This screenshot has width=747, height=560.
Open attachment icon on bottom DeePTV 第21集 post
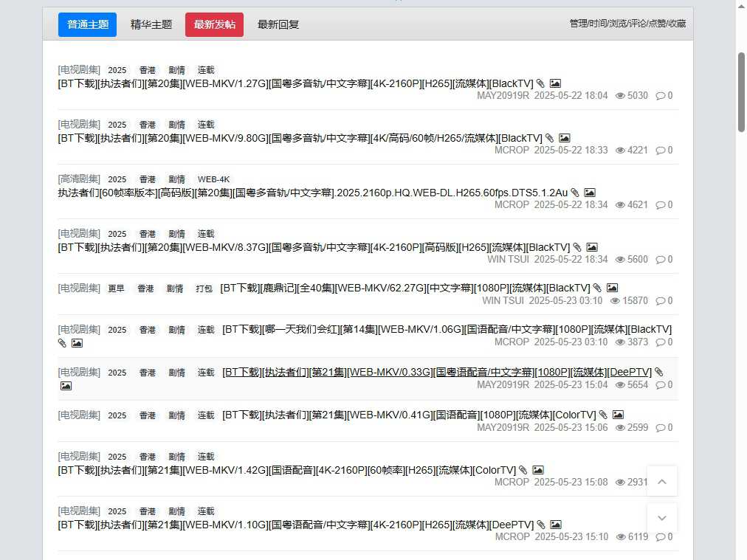(x=542, y=525)
